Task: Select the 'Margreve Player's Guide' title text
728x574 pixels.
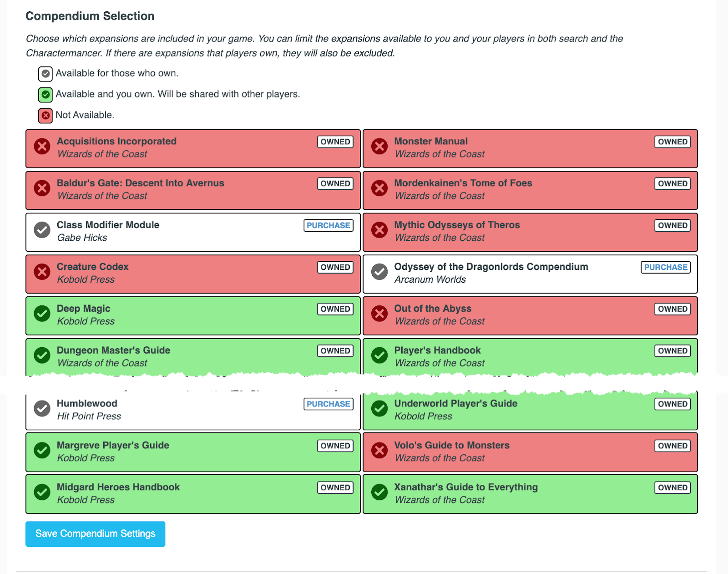Action: pos(113,446)
